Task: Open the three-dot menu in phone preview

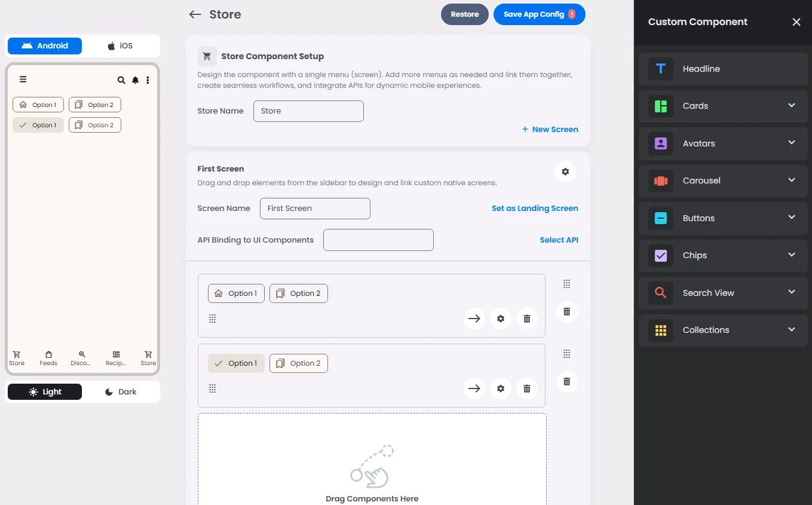Action: (148, 80)
